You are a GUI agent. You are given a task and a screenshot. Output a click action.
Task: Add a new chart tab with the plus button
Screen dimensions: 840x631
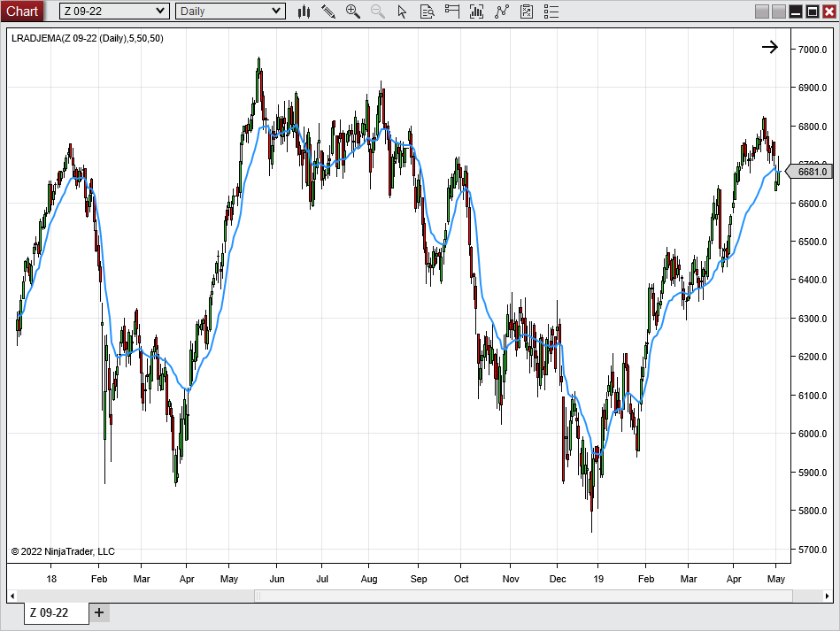[99, 612]
